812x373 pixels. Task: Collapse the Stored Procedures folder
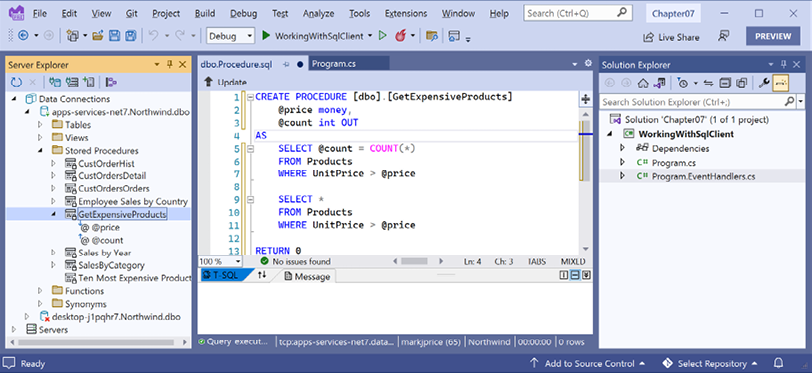(41, 151)
